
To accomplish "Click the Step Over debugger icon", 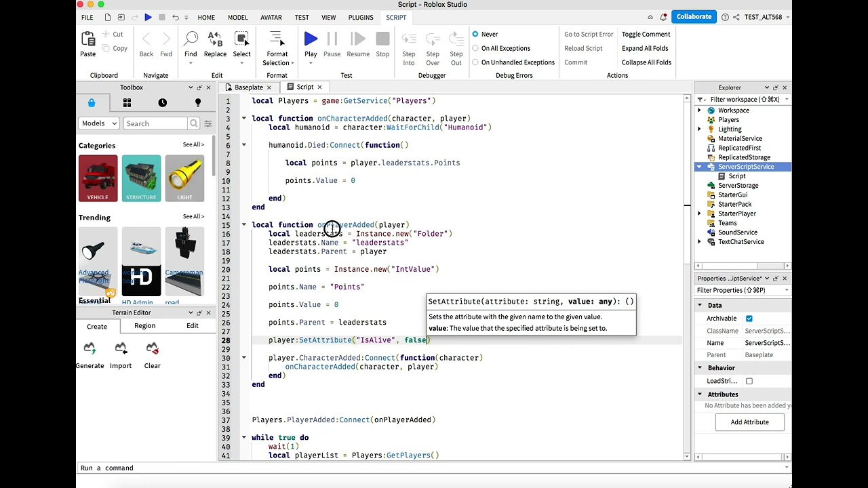I will 433,39.
